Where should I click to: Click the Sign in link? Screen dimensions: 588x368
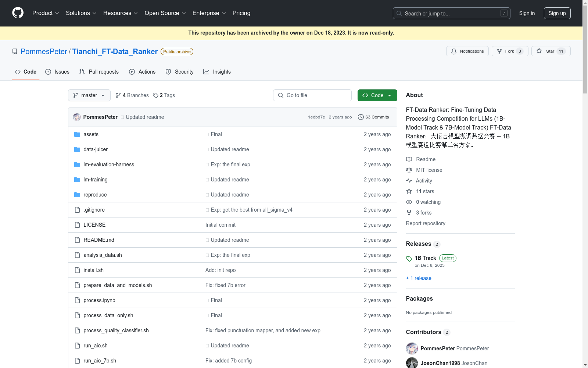pyautogui.click(x=527, y=13)
